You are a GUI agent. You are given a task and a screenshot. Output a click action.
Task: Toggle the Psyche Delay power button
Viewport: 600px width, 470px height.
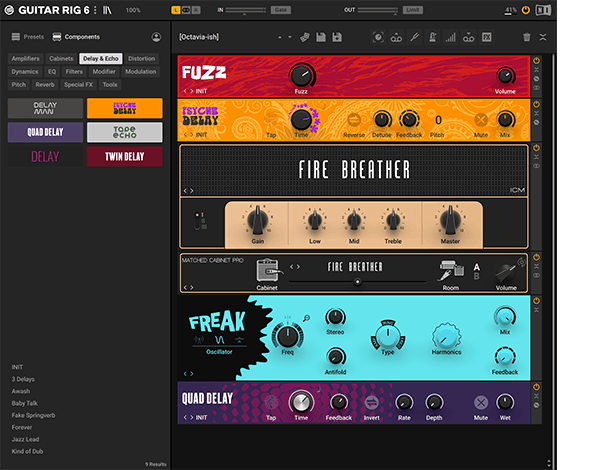pyautogui.click(x=536, y=104)
